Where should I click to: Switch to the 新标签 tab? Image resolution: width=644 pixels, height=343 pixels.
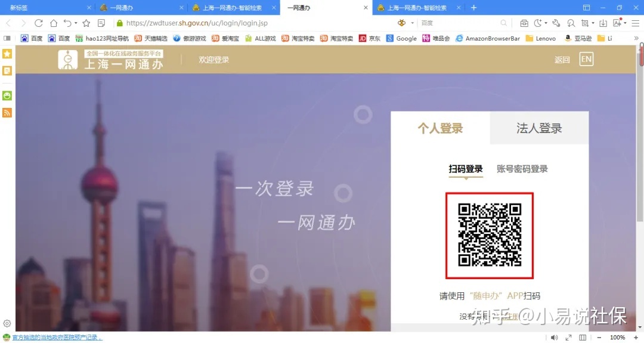coord(48,7)
